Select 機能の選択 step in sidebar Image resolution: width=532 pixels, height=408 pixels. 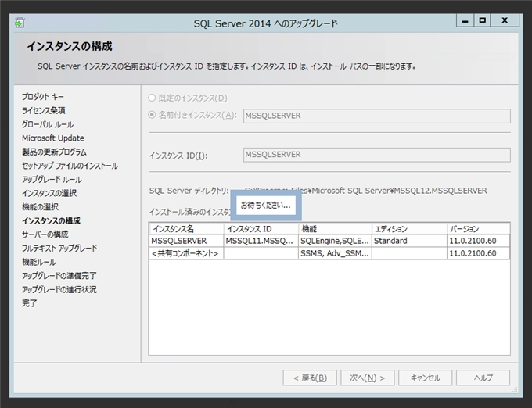point(40,206)
